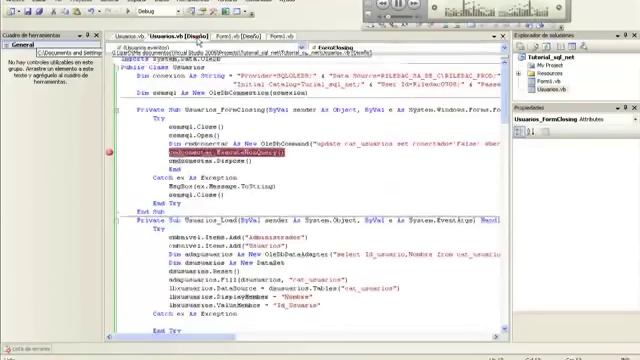Click the Properties icon in Explorador de soluciones toolbar
Screen dimensions: 640x360
(x=521, y=47)
